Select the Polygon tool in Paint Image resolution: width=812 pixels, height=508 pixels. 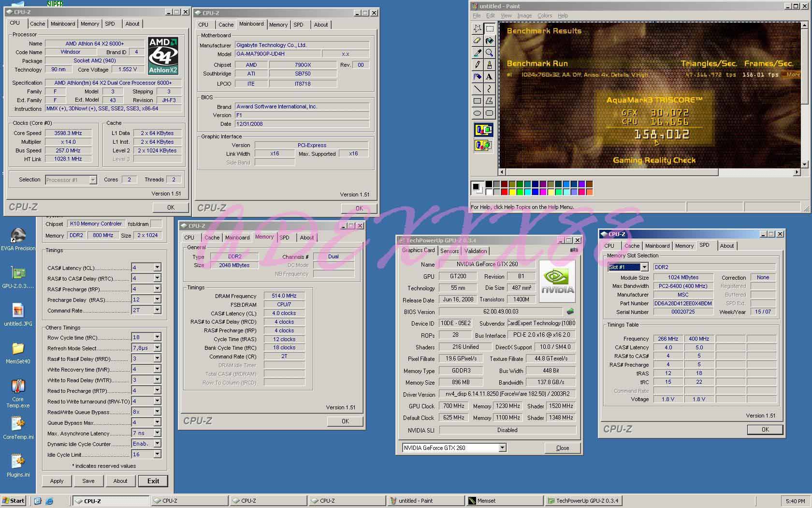[x=489, y=101]
